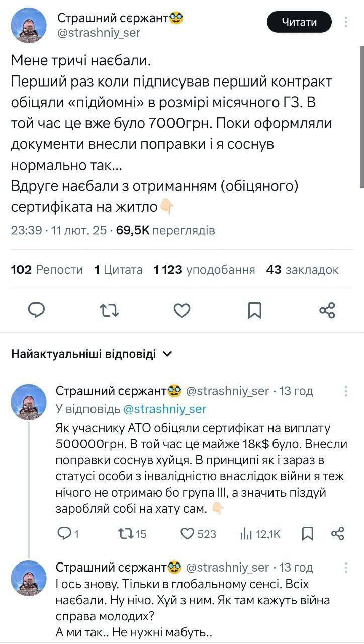View the 102 Репости list
The width and height of the screenshot is (364, 644).
(x=47, y=270)
